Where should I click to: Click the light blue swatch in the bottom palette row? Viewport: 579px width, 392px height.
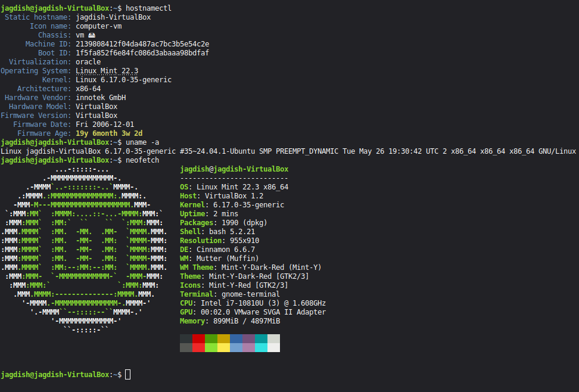pyautogui.click(x=236, y=348)
